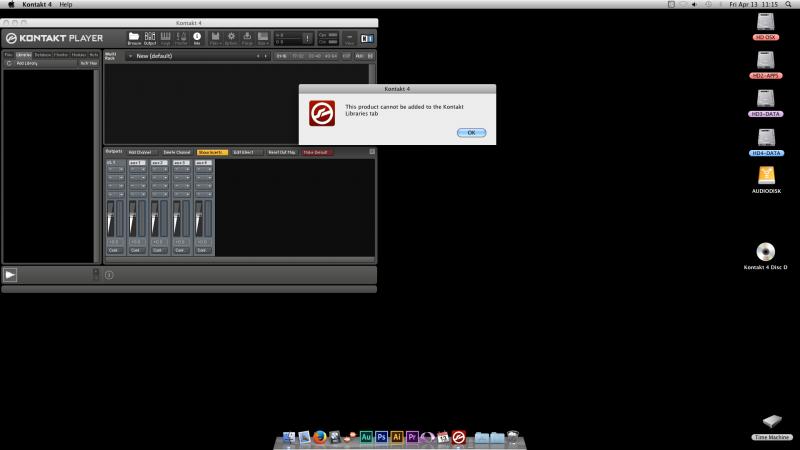This screenshot has width=800, height=450.
Task: Click Config button under aux 2 channel
Action: click(157, 251)
